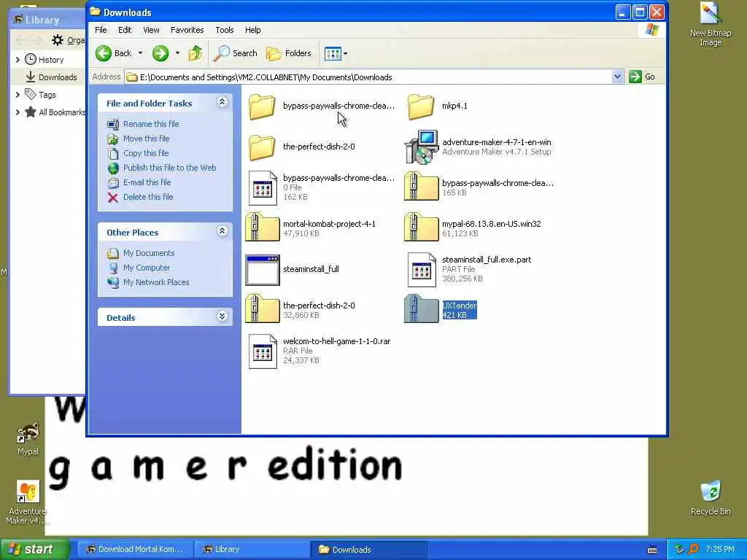Open the File menu
The height and width of the screenshot is (560, 747).
click(101, 30)
